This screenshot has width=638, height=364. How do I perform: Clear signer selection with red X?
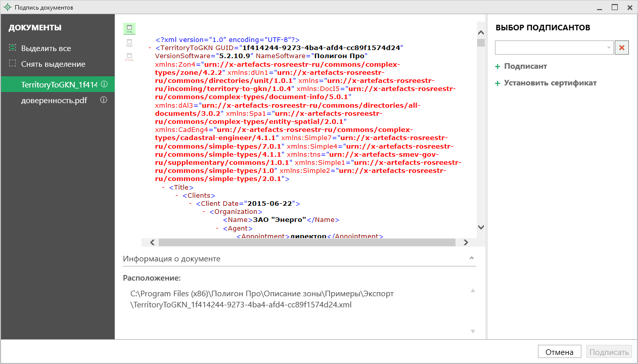pos(622,48)
